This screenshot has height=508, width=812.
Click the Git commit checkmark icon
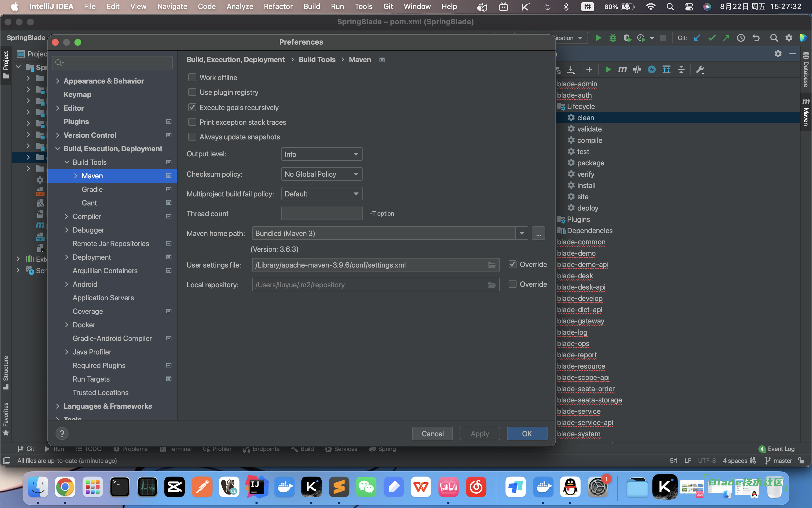[712, 38]
